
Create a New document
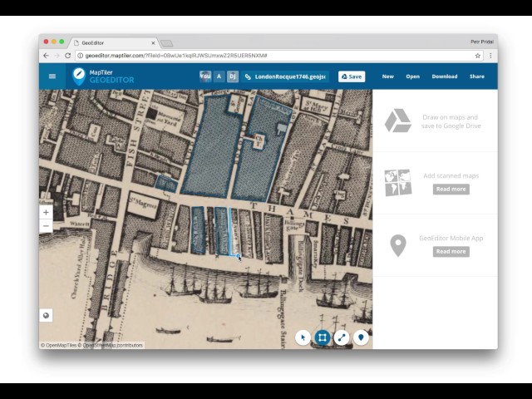(388, 76)
